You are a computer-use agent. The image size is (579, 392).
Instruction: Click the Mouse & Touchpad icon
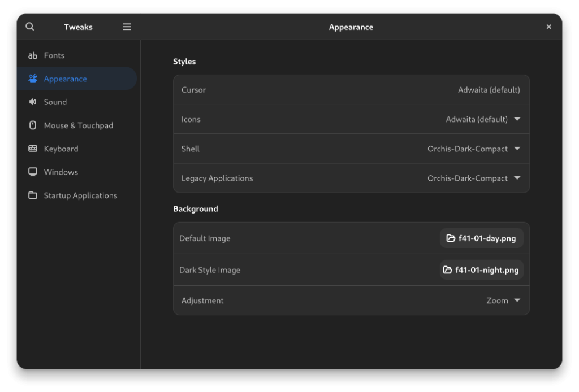click(x=33, y=125)
